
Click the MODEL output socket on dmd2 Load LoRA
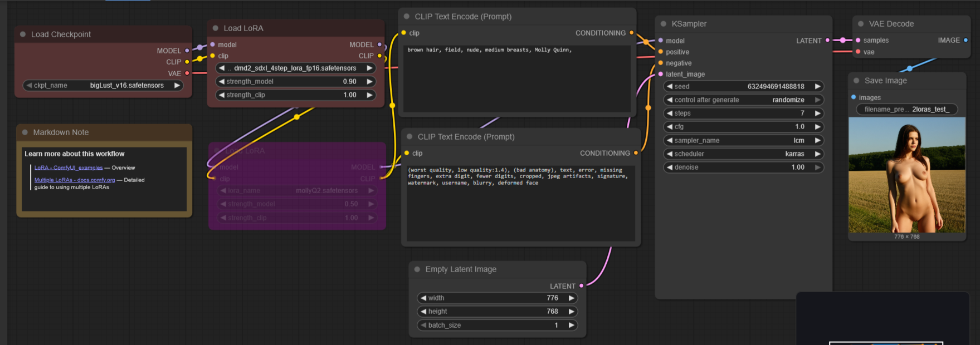coord(380,45)
